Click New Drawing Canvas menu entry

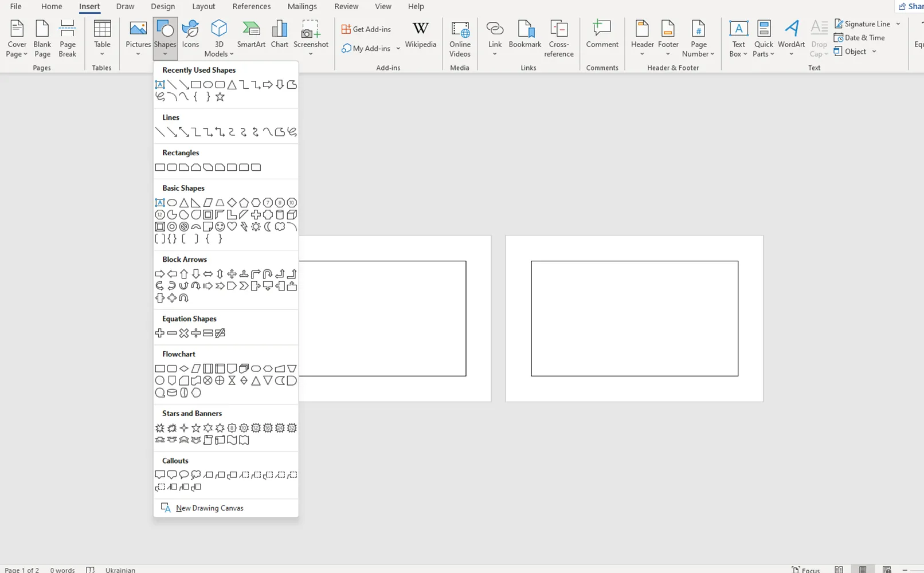pos(226,508)
